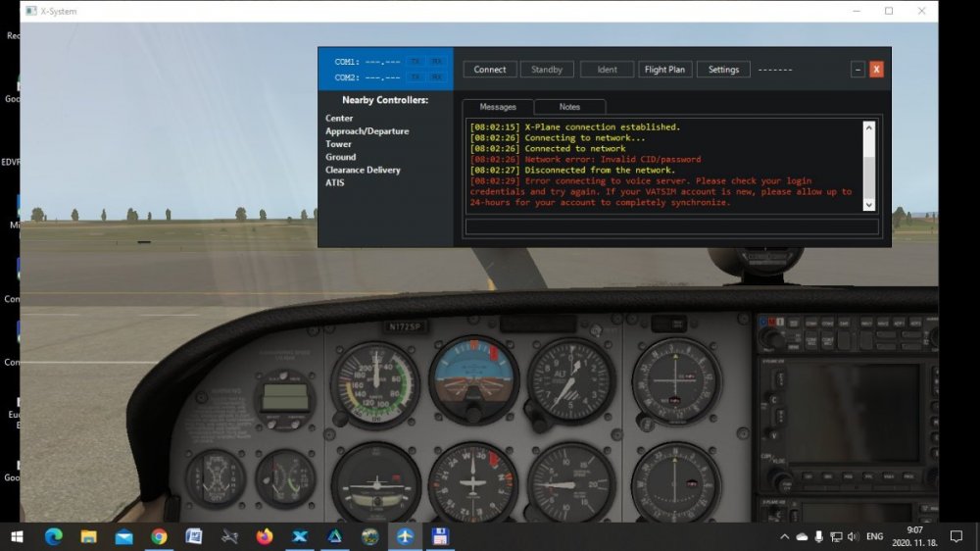The width and height of the screenshot is (980, 551).
Task: Toggle COM2 TX indicator
Action: click(416, 77)
